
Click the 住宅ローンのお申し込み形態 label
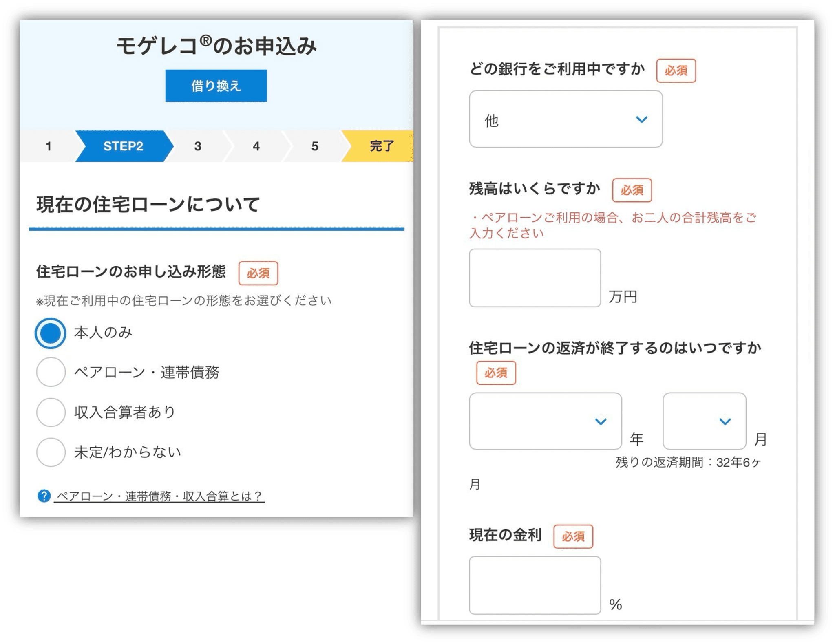pyautogui.click(x=131, y=271)
